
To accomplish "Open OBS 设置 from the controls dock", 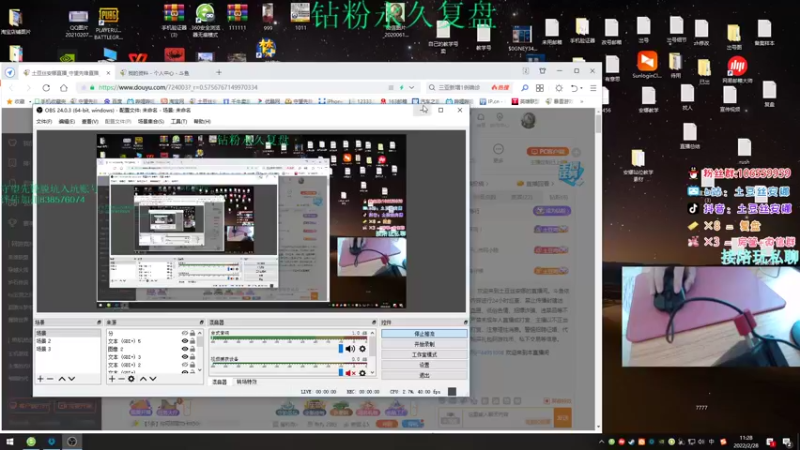I will coord(424,365).
